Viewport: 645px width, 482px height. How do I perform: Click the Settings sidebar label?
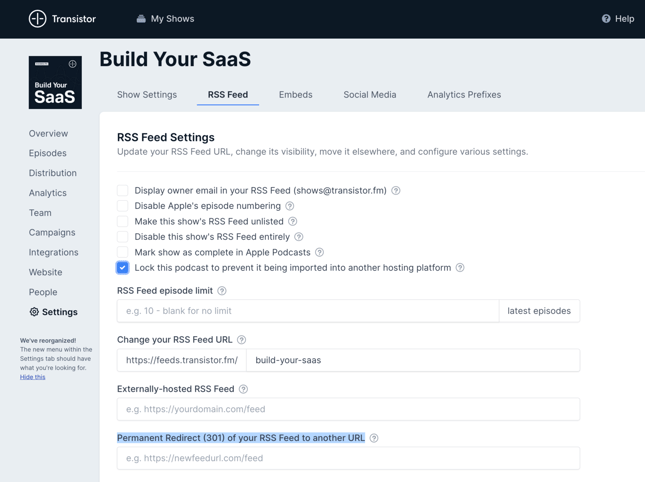(60, 312)
